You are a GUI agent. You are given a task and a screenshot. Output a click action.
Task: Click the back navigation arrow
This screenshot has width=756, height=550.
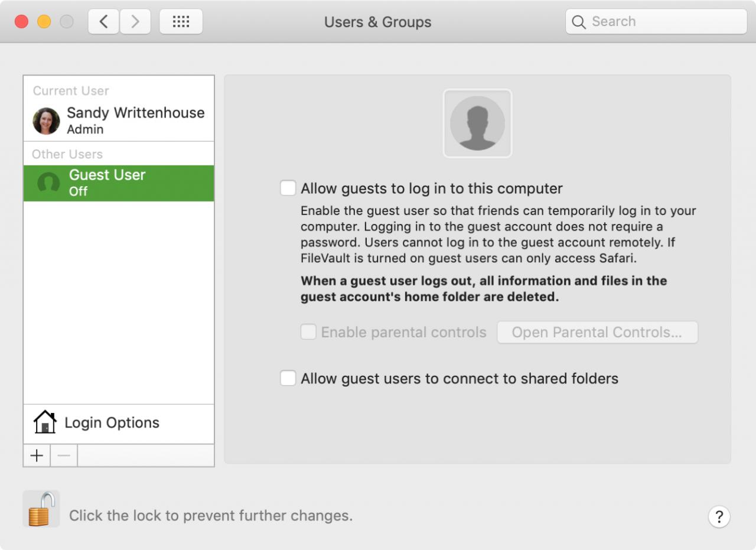coord(104,22)
